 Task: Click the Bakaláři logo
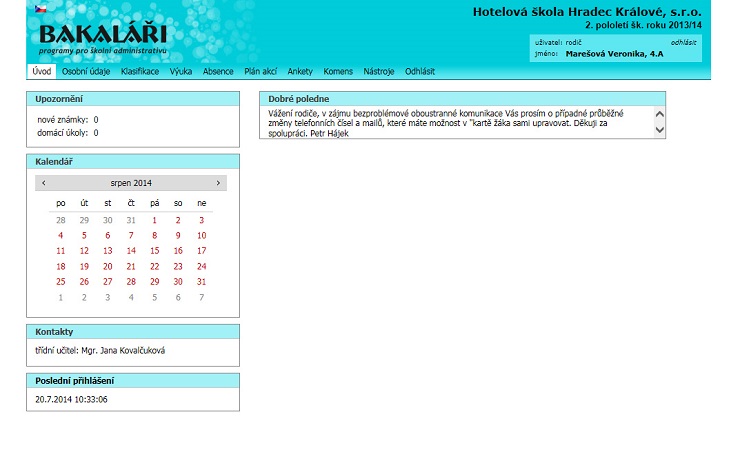pos(102,38)
